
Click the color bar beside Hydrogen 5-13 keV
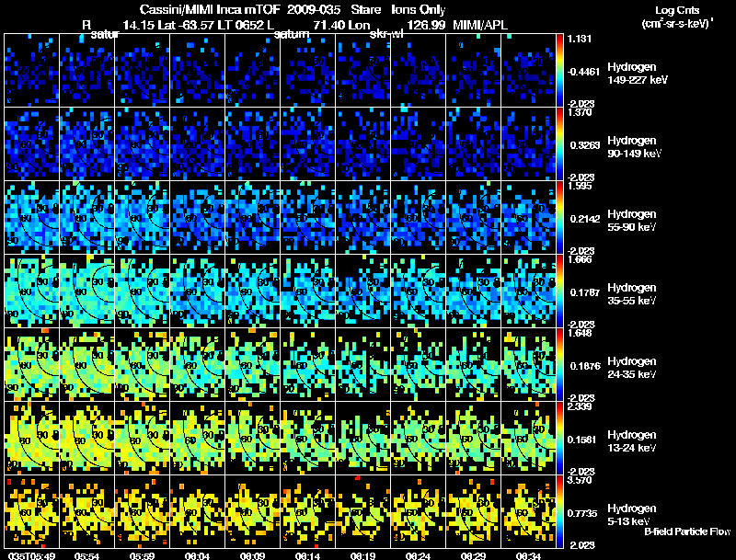(559, 511)
